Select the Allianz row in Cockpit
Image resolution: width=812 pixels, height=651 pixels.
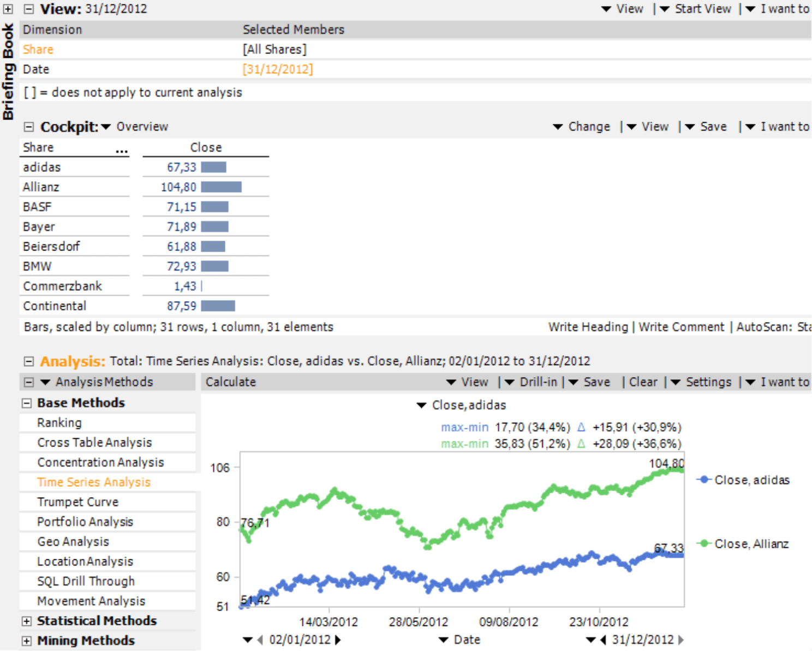pos(41,187)
